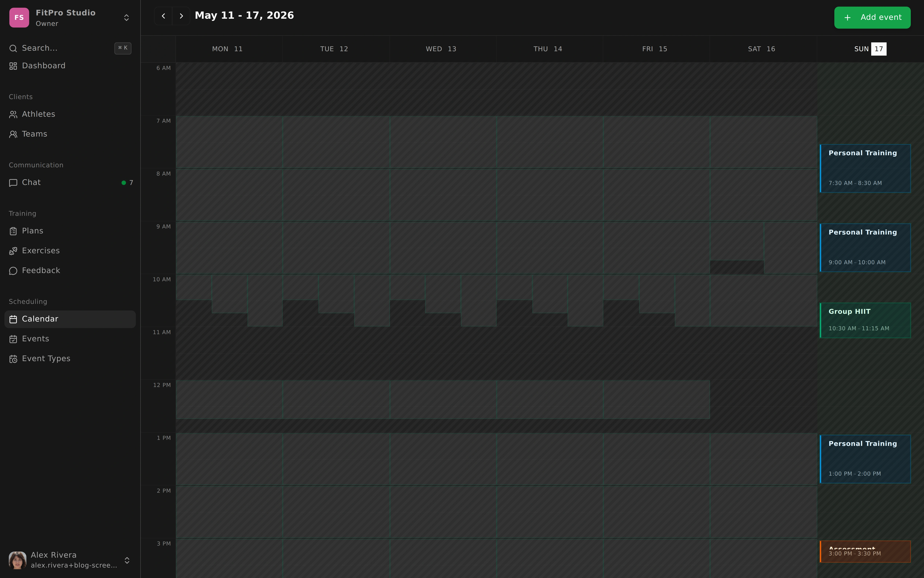This screenshot has height=578, width=924.
Task: Click the ⌘K shortcut badge
Action: (123, 48)
